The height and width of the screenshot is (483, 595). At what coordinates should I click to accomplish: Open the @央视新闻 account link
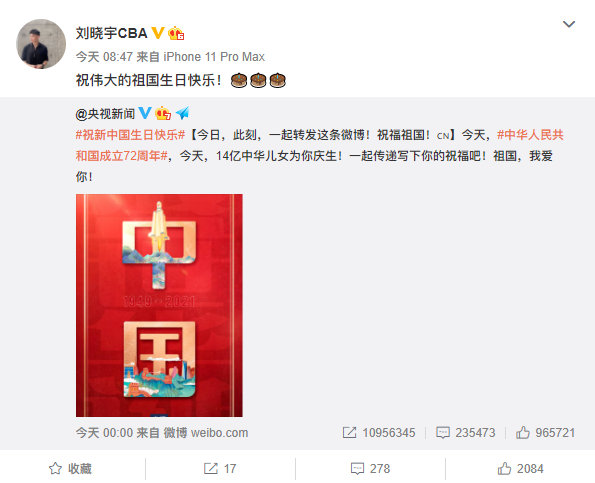click(x=105, y=113)
